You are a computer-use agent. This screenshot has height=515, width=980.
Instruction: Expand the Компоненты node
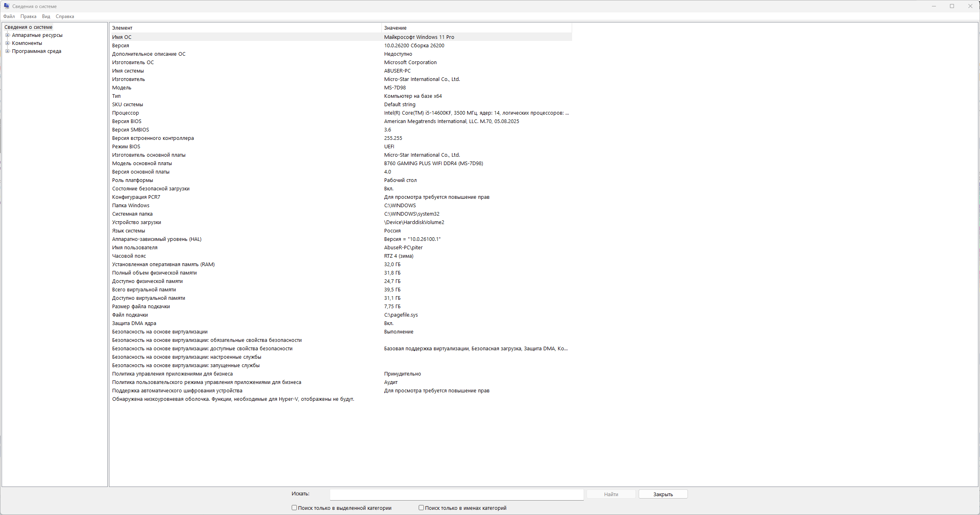(x=7, y=43)
